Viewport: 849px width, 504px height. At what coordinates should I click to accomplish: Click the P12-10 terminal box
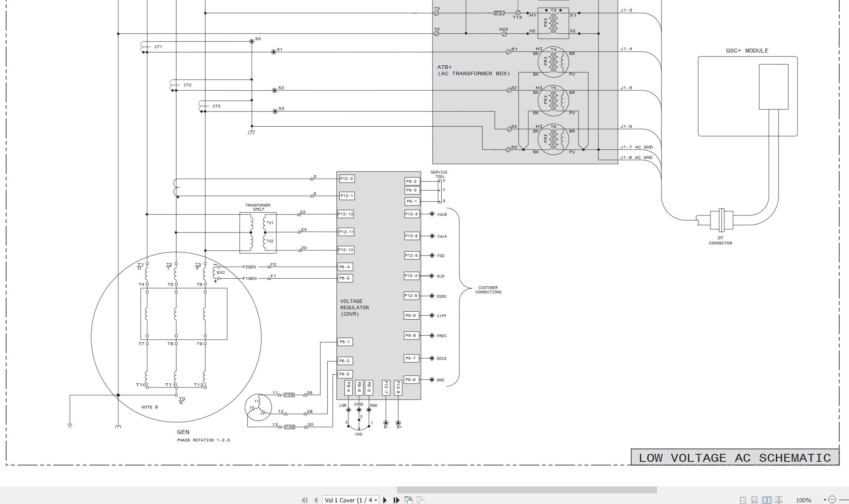pyautogui.click(x=346, y=250)
